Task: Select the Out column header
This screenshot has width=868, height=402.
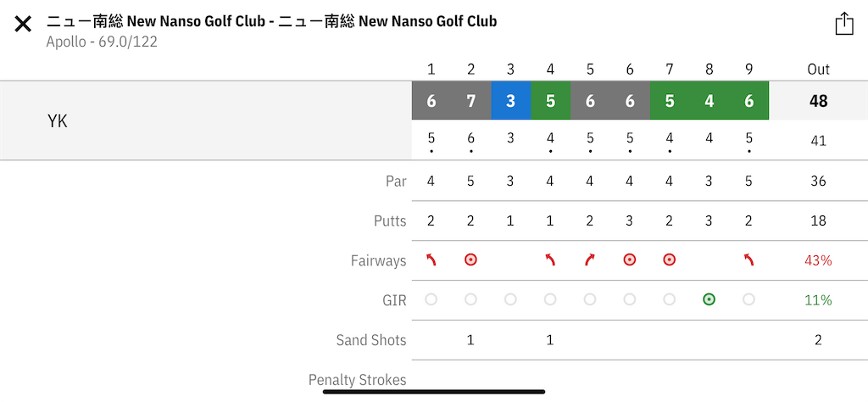Action: point(818,70)
